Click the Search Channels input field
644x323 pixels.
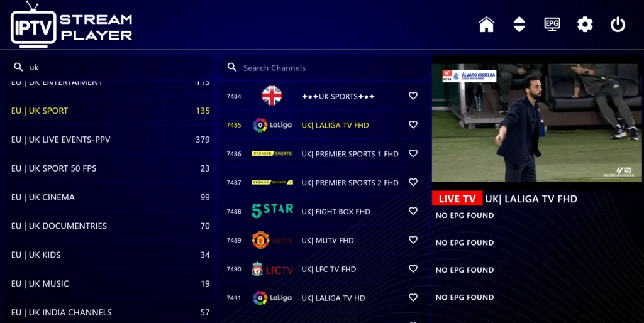pos(323,68)
